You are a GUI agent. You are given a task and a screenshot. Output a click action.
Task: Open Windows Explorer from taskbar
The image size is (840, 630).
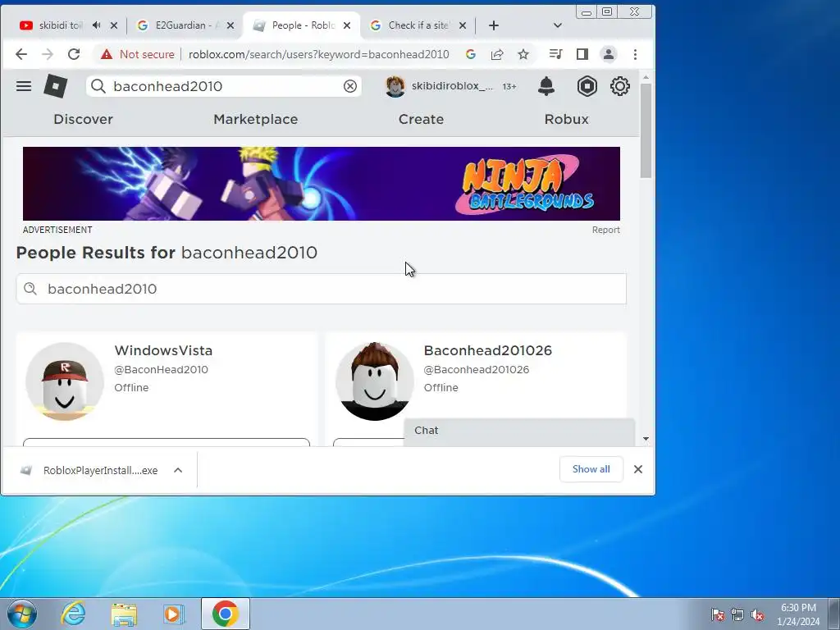124,614
